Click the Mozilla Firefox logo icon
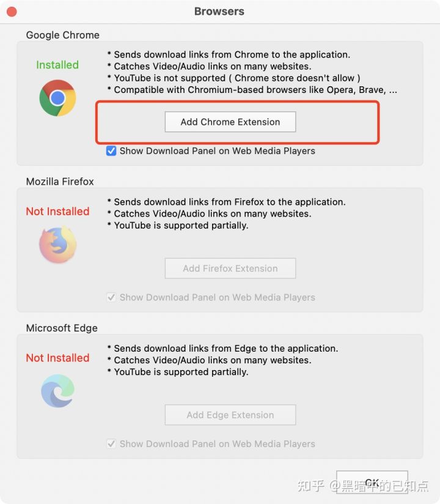This screenshot has height=504, width=440. click(x=58, y=245)
